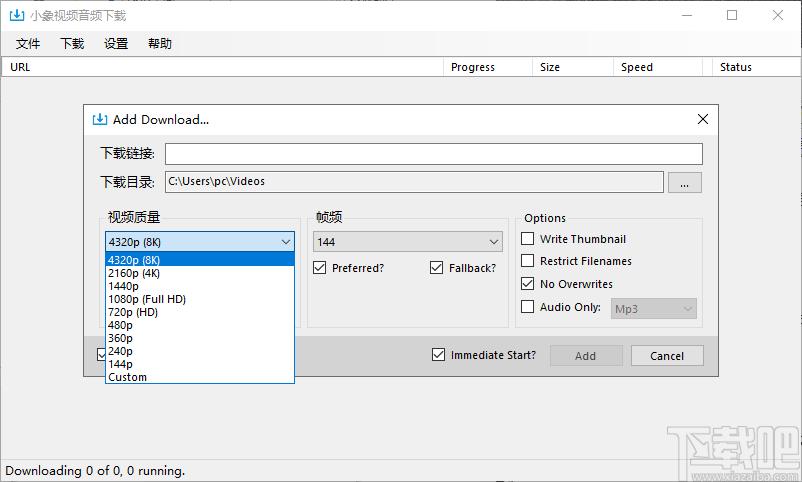Enable the Write Thumbnail checkbox
The height and width of the screenshot is (482, 802).
pos(527,239)
